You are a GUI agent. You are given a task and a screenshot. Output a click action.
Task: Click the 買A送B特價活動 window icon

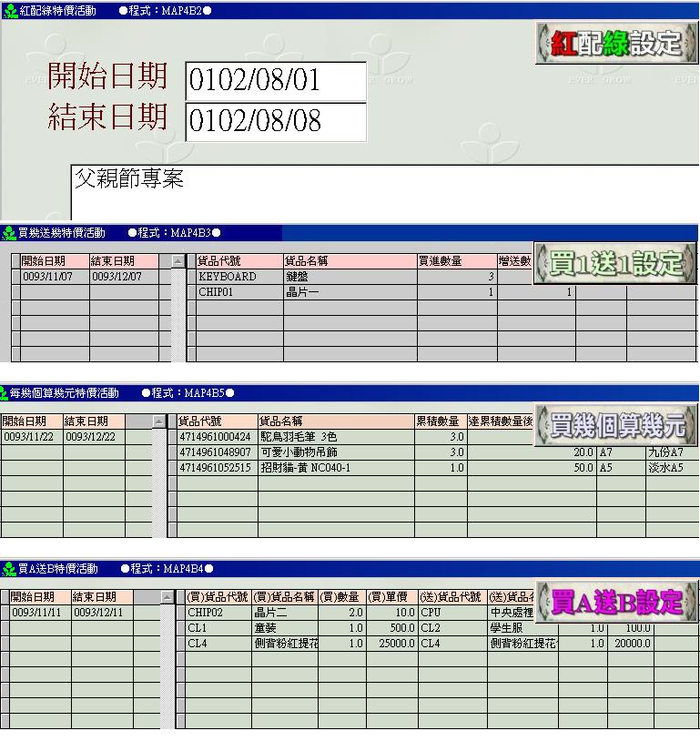[9, 569]
